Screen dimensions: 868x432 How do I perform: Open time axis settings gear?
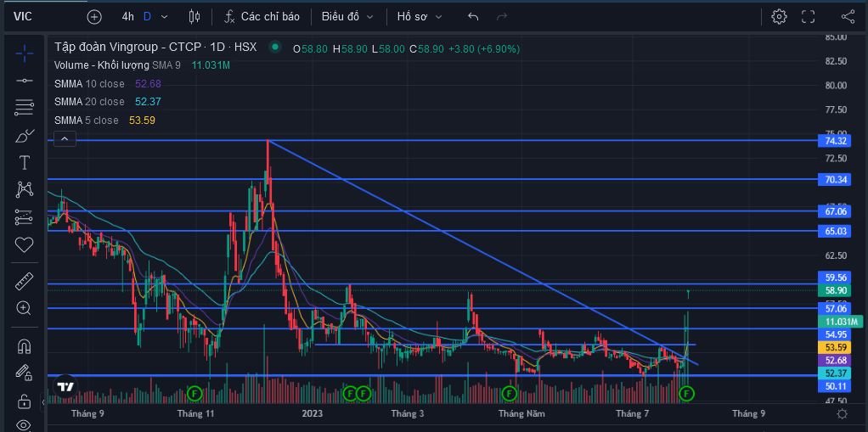(843, 413)
